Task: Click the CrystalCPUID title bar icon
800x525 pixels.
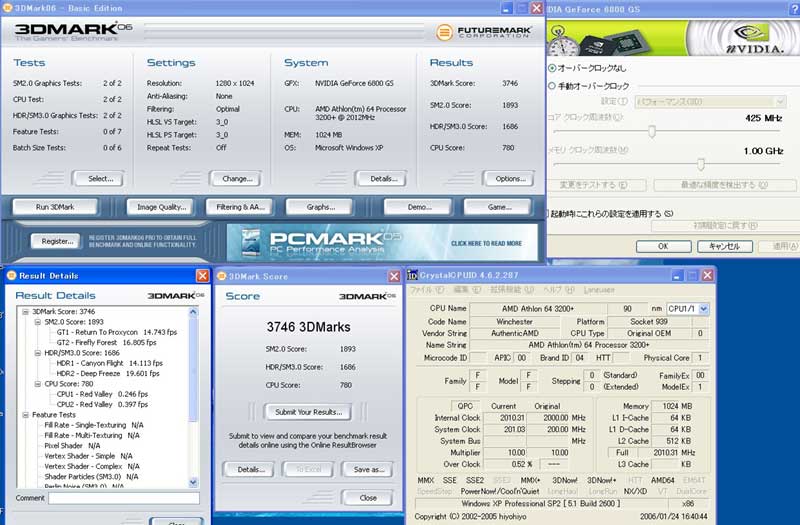Action: (412, 276)
